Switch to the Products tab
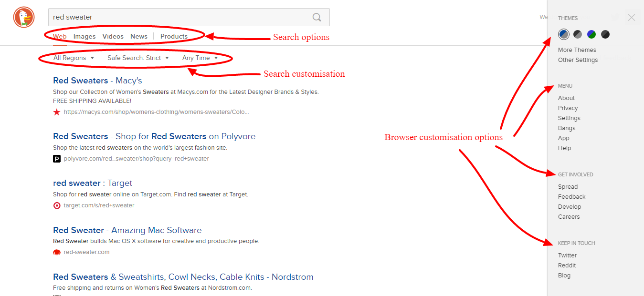This screenshot has width=644, height=296. point(174,36)
